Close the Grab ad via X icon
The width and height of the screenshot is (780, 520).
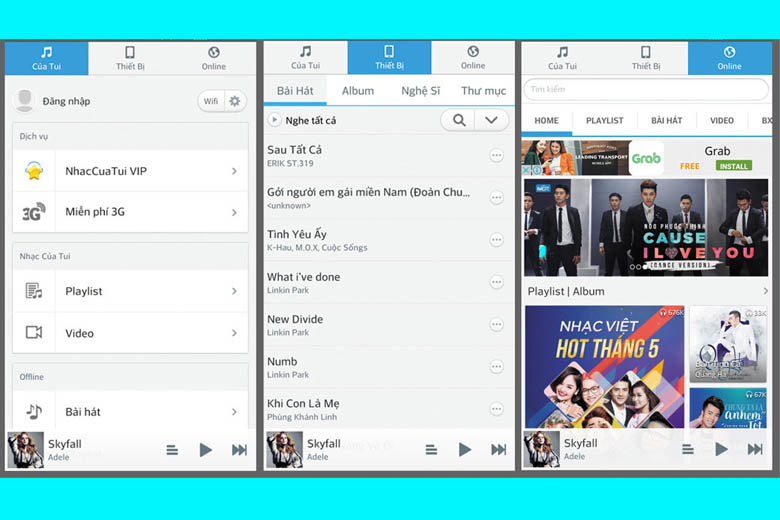[526, 170]
